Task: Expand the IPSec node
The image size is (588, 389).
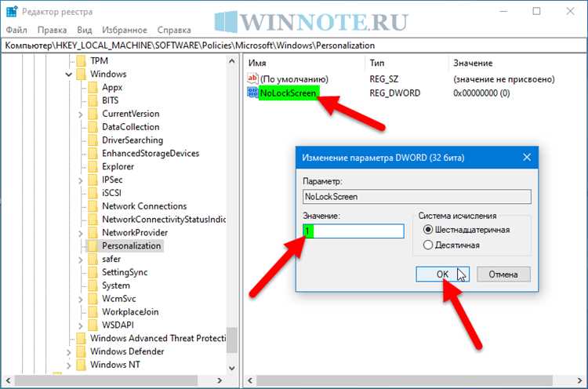Action: tap(80, 180)
